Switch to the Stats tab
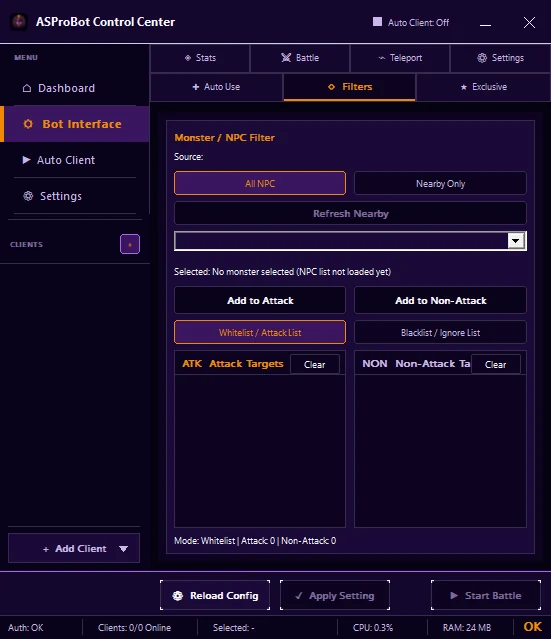 click(200, 58)
